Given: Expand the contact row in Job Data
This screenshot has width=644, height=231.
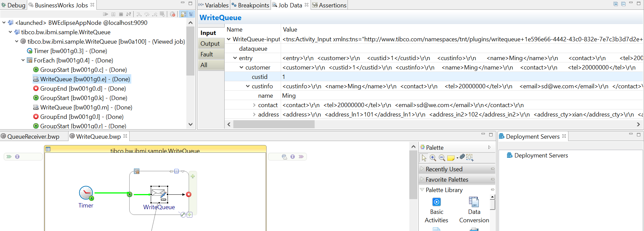Looking at the screenshot, I should coord(254,105).
